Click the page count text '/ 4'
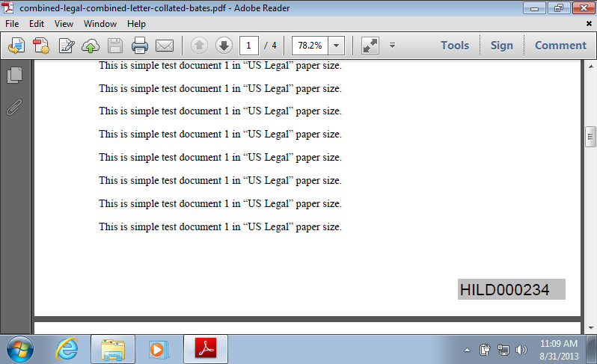Viewport: 597px width, 364px height. (270, 46)
